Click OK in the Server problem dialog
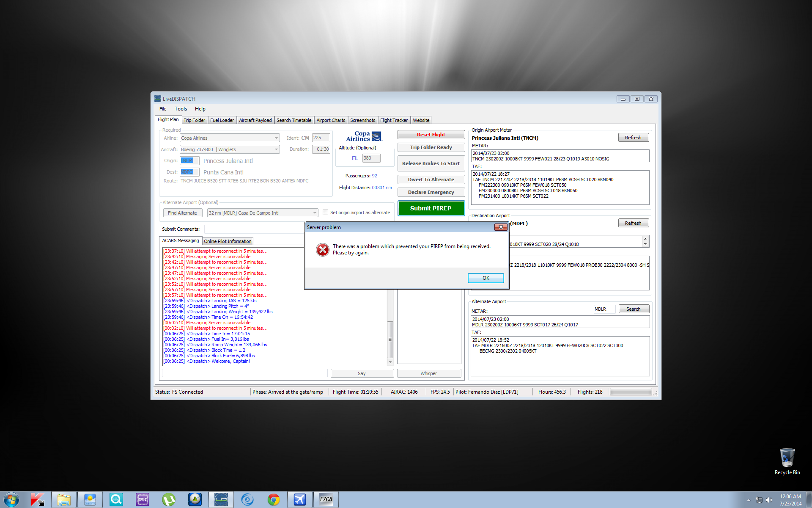The height and width of the screenshot is (508, 812). pyautogui.click(x=486, y=278)
